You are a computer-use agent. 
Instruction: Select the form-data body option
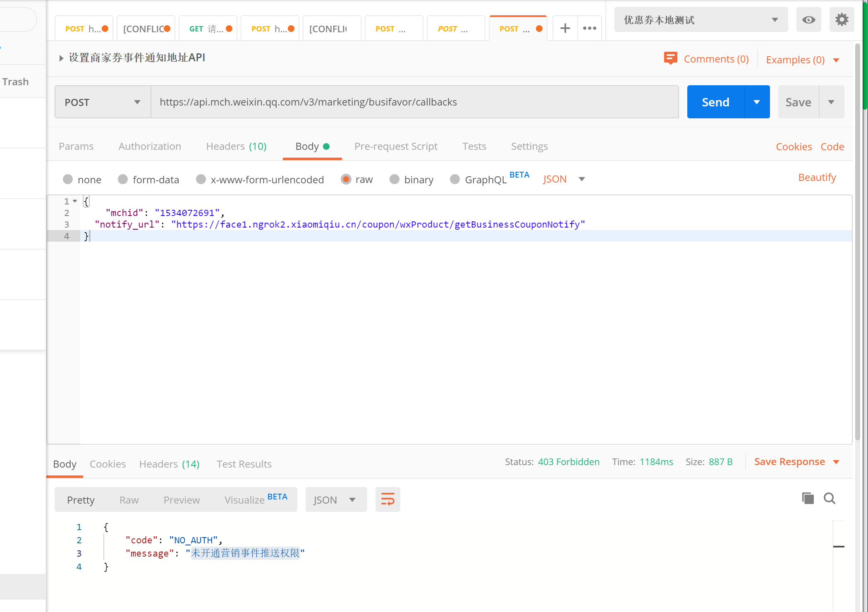click(x=123, y=179)
